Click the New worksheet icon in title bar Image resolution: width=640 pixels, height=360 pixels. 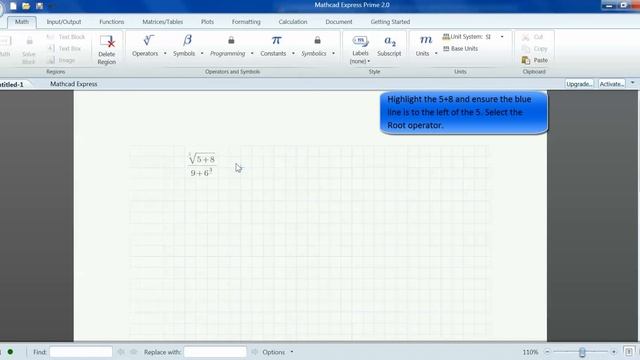[13, 6]
